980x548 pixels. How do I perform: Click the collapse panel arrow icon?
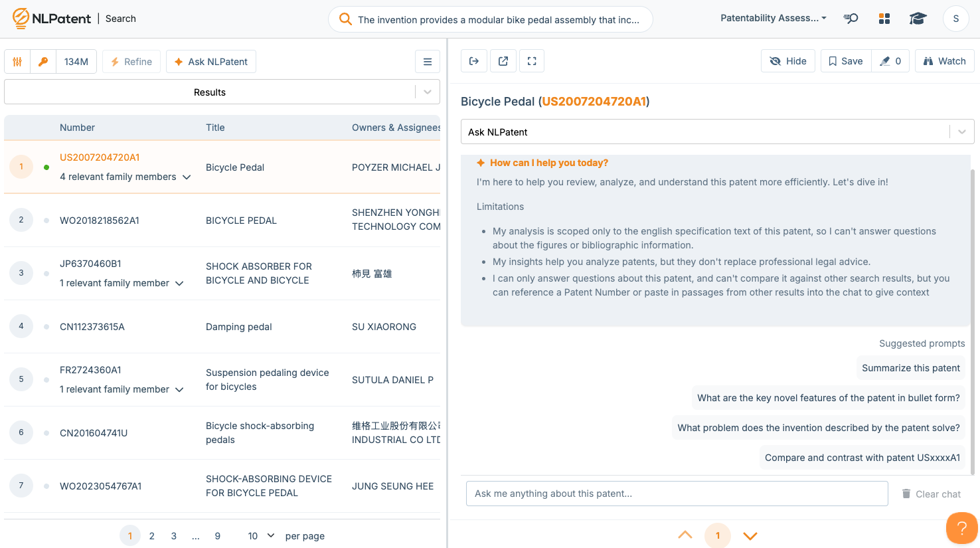(474, 61)
